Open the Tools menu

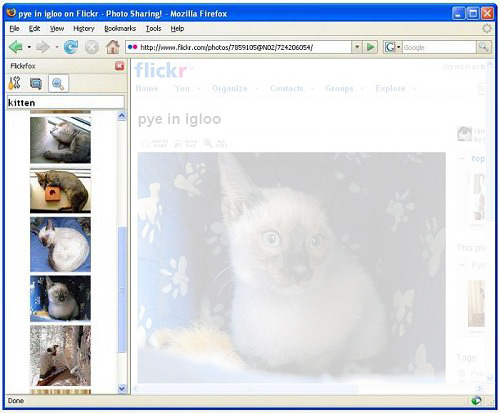pos(153,29)
